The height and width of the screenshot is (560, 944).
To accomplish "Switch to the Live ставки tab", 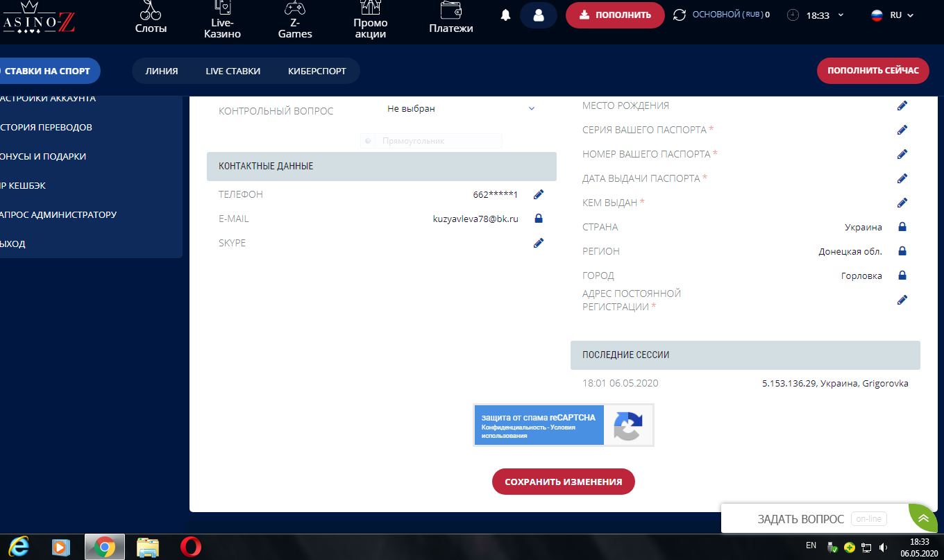I will (233, 71).
